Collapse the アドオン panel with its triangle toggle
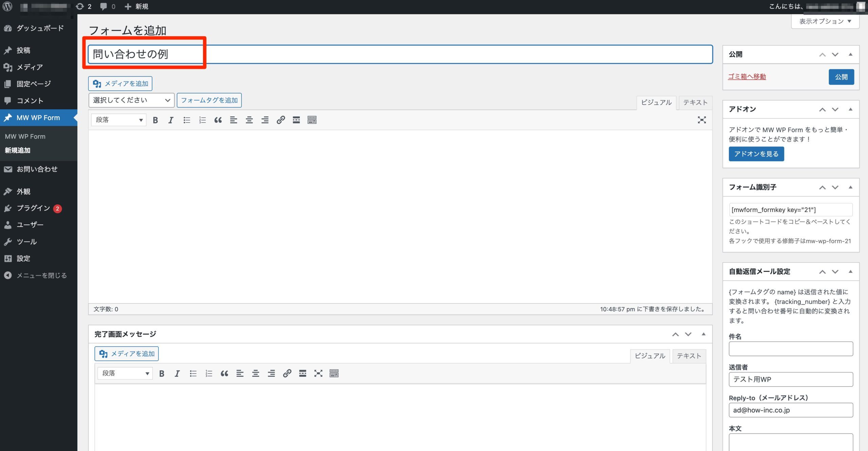The image size is (868, 451). [x=850, y=109]
